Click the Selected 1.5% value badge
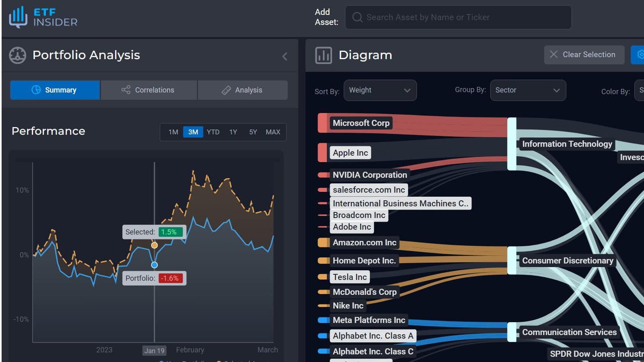Screen dimensions: 644x362 point(171,232)
